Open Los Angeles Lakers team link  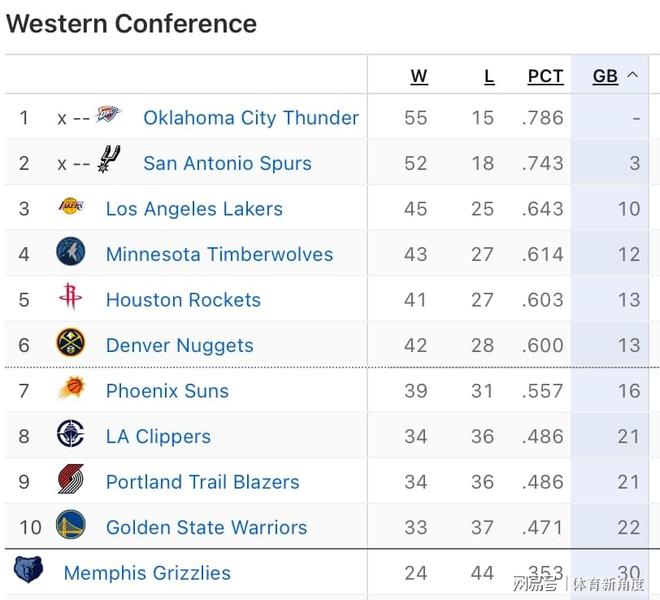194,209
